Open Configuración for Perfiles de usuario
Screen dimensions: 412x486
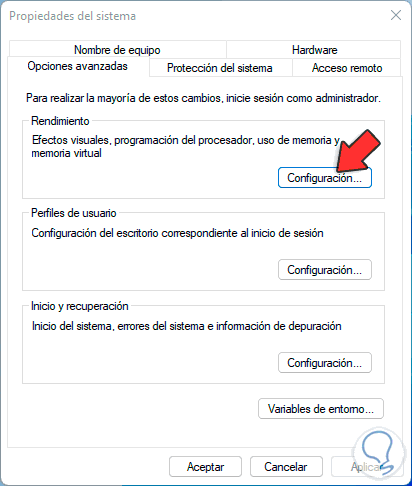pos(325,270)
